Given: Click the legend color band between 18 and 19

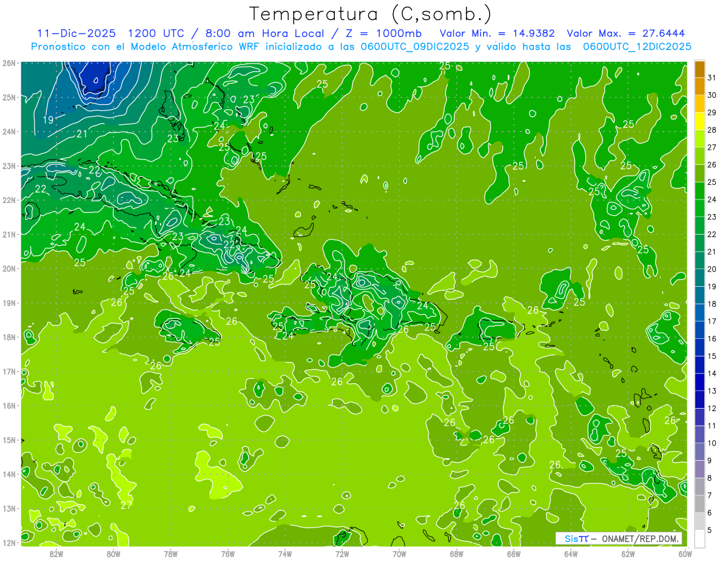Looking at the screenshot, I should click(699, 295).
